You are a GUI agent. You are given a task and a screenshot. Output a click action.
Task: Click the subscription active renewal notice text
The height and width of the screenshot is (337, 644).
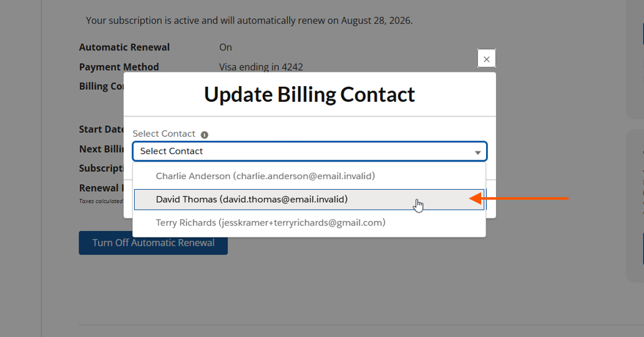(x=249, y=21)
